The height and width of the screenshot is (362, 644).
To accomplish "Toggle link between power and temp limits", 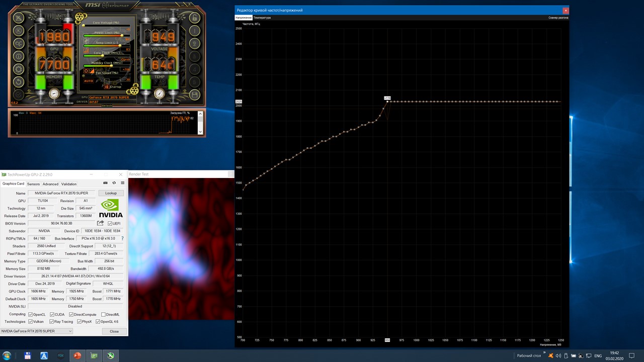I will [x=86, y=40].
